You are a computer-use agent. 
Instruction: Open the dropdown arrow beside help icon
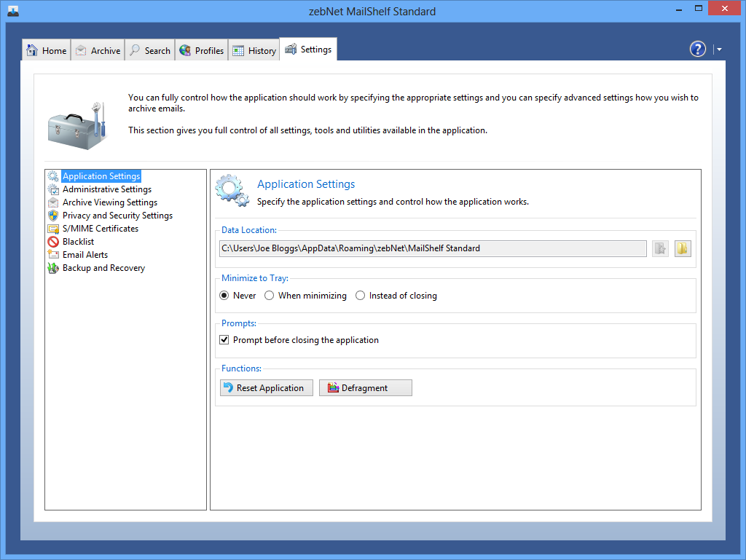pos(719,50)
